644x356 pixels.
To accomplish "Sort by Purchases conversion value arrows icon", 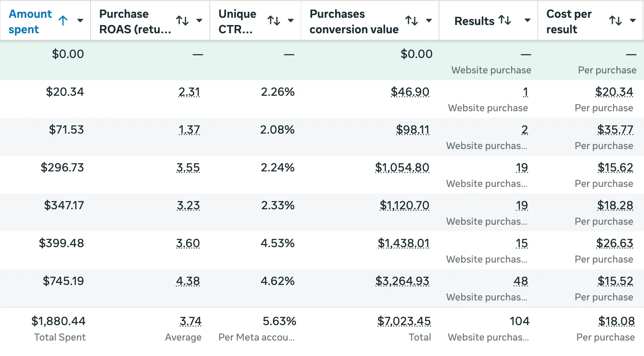I will pos(411,21).
